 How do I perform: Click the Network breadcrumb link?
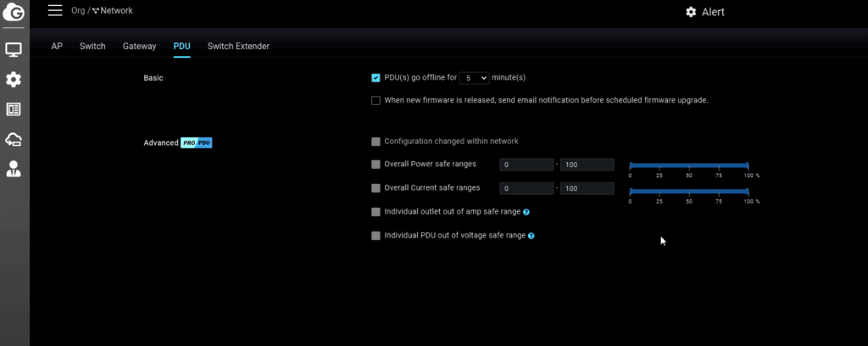point(117,11)
